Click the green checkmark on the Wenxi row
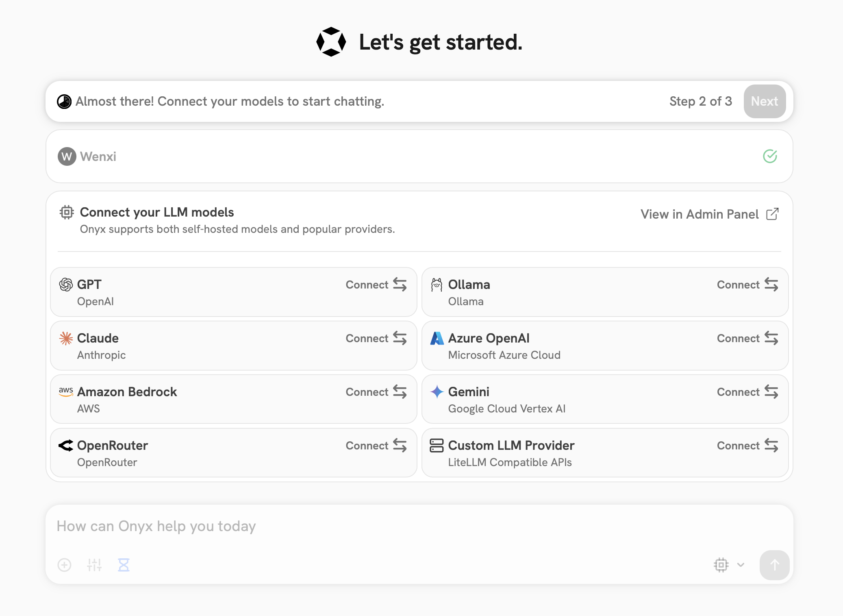 (770, 156)
